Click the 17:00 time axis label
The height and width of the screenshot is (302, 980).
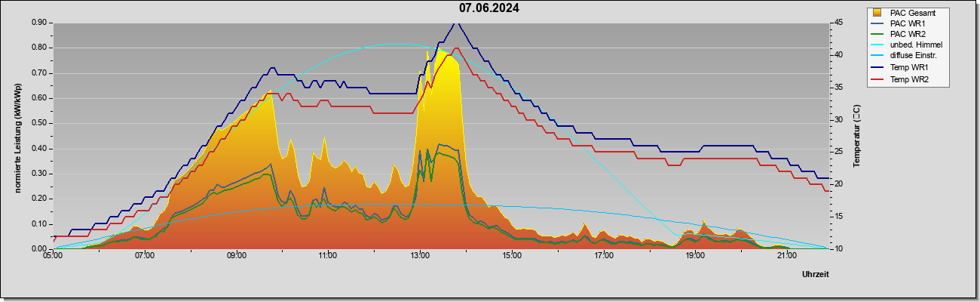pyautogui.click(x=603, y=256)
